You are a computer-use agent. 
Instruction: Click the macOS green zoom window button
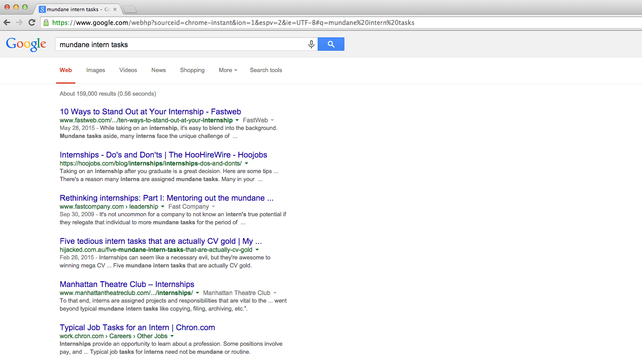tap(25, 7)
